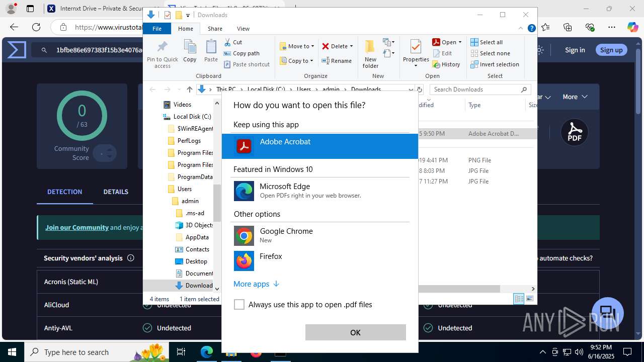Click Sign in on VirusTotal

point(575,50)
